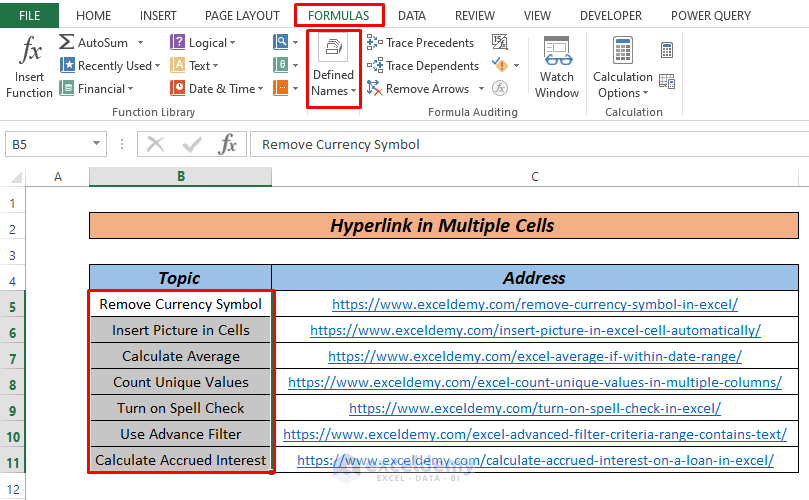Click the Error Checking icon

tap(499, 65)
